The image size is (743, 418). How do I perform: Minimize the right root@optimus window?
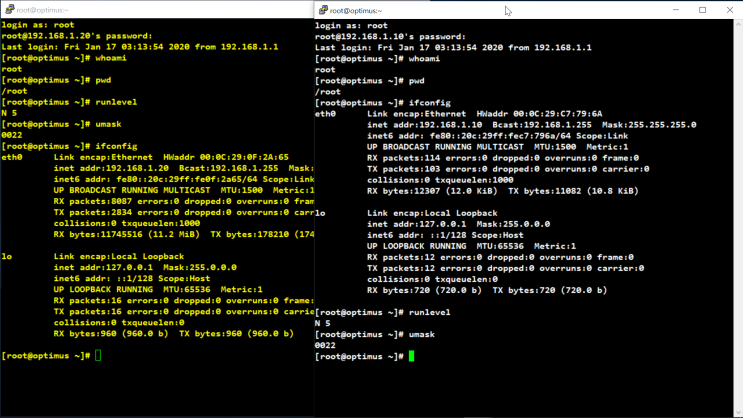[676, 10]
